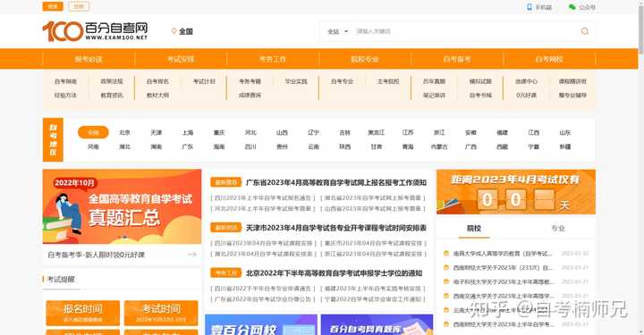Open the 真题汇总 banner image

click(x=122, y=206)
